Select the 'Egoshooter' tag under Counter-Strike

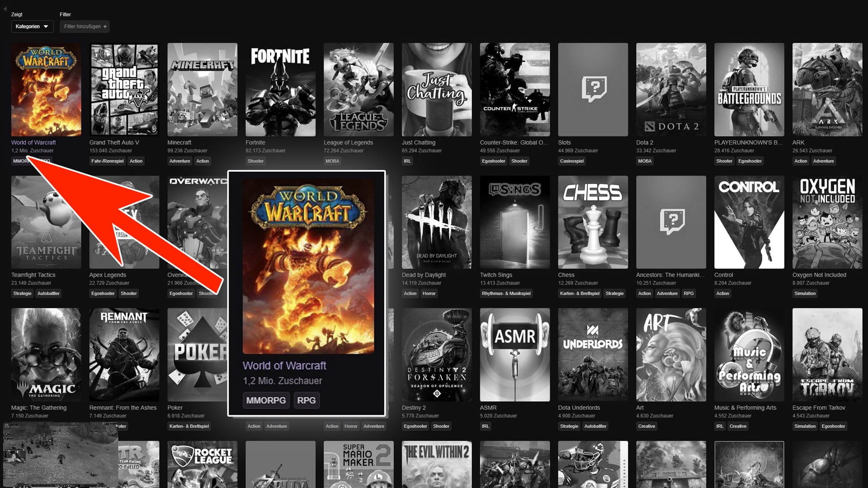point(494,161)
